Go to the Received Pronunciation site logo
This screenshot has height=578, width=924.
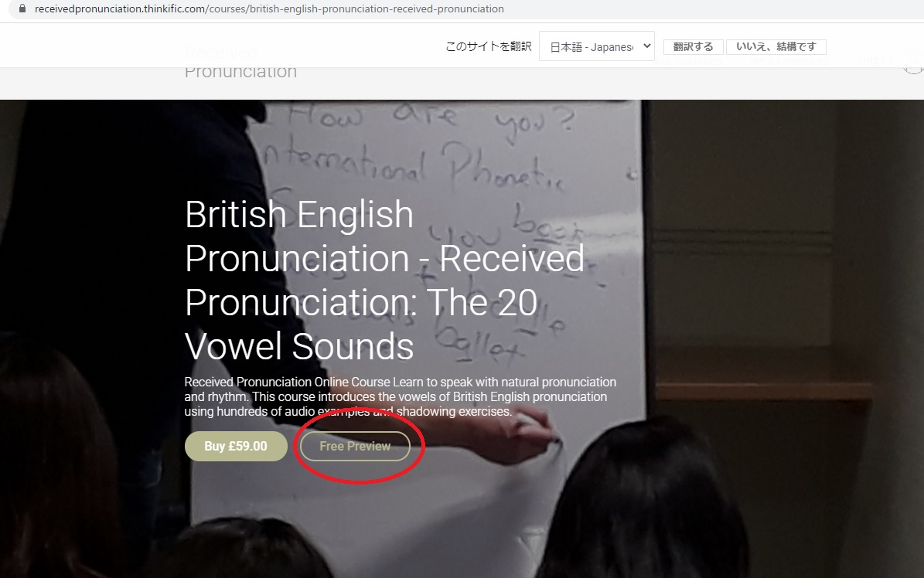click(240, 62)
